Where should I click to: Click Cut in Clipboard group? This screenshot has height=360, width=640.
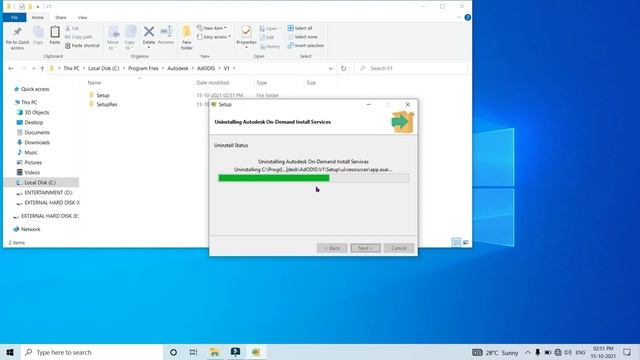click(72, 28)
